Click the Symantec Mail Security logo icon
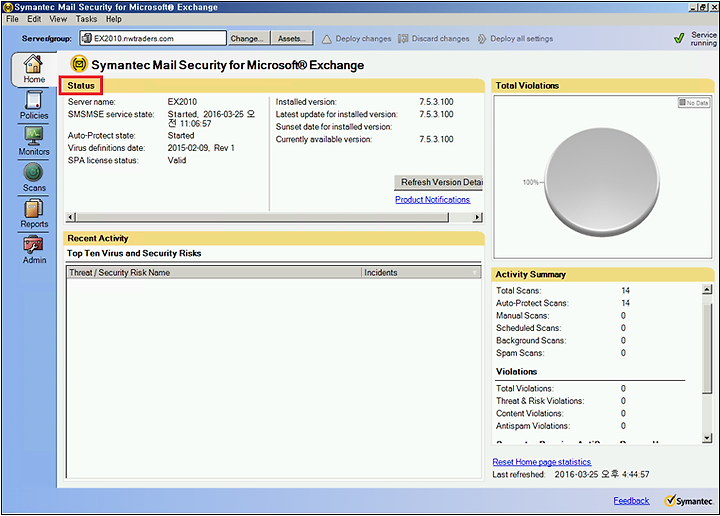This screenshot has height=516, width=720. [79, 64]
